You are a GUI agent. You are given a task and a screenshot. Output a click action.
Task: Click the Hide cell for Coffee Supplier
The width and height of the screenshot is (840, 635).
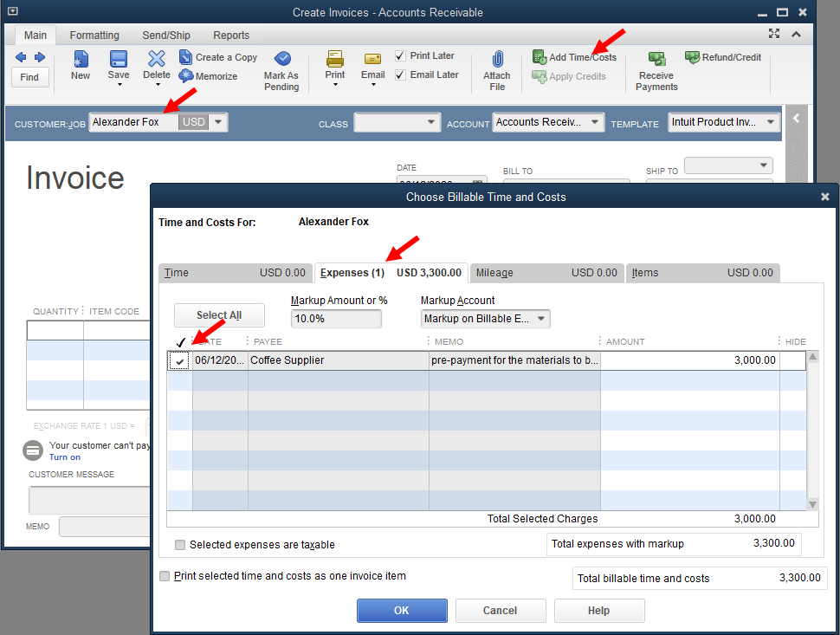click(792, 360)
